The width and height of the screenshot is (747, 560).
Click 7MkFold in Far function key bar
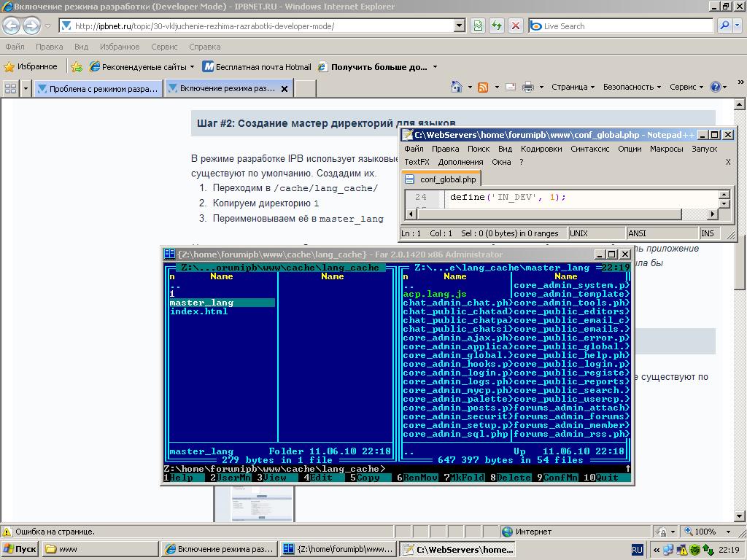tap(464, 478)
